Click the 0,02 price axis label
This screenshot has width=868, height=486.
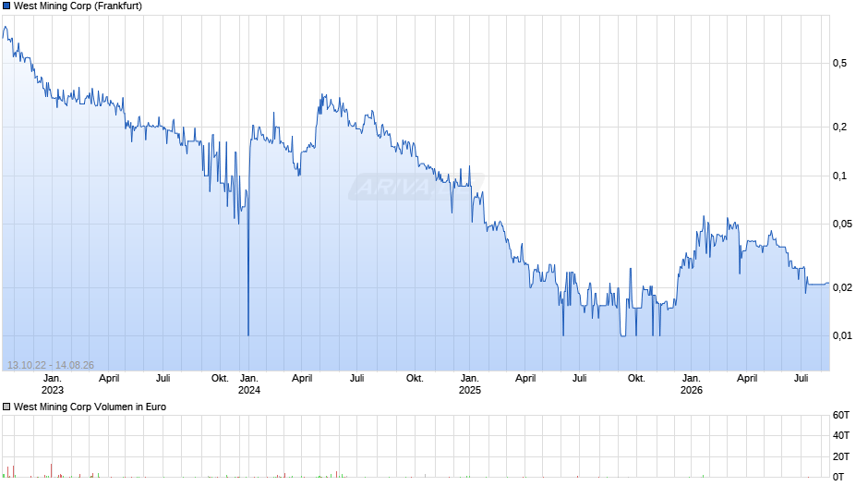[x=842, y=287]
